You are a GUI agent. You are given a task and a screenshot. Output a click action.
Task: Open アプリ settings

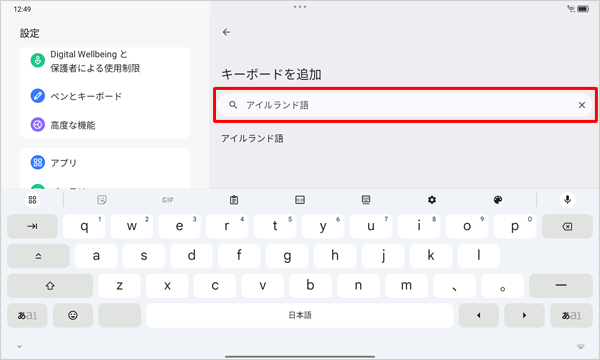[x=105, y=163]
